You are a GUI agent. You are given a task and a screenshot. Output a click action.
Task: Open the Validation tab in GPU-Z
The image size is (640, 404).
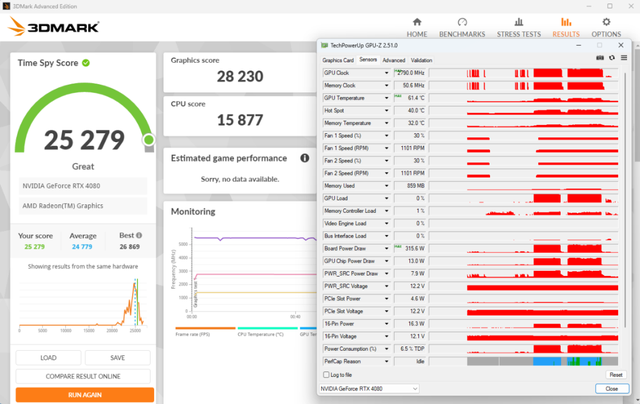[x=421, y=60]
